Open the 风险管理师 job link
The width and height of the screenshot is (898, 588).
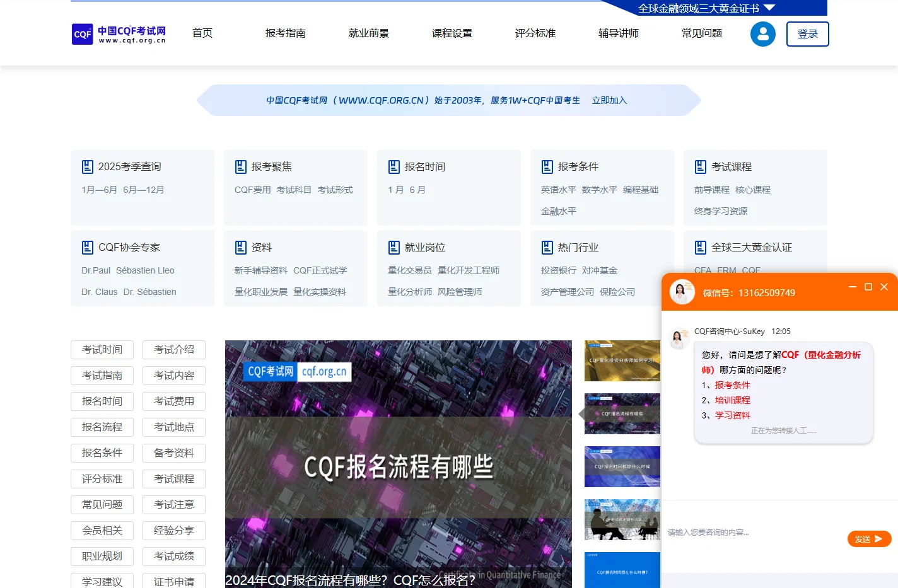[460, 292]
